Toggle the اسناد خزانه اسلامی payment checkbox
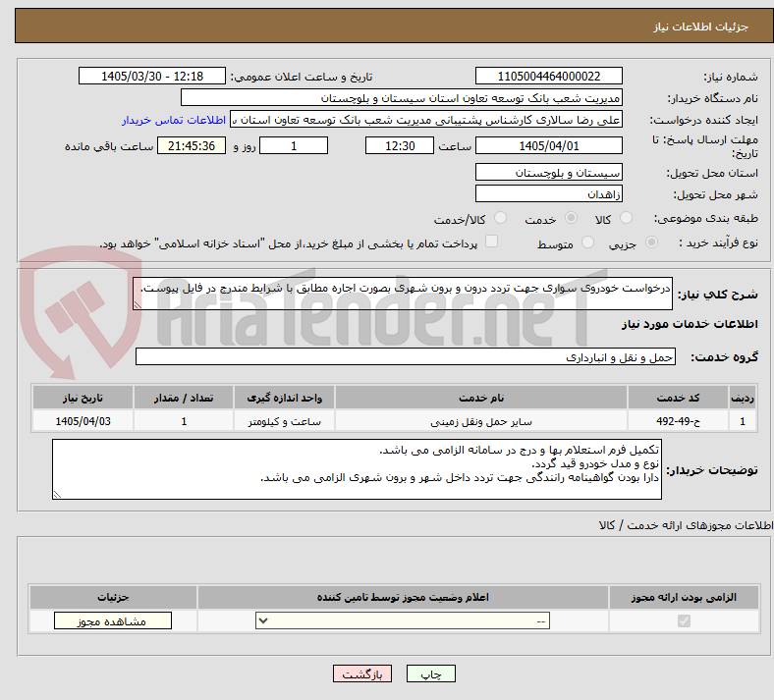774x700 pixels. coord(492,242)
